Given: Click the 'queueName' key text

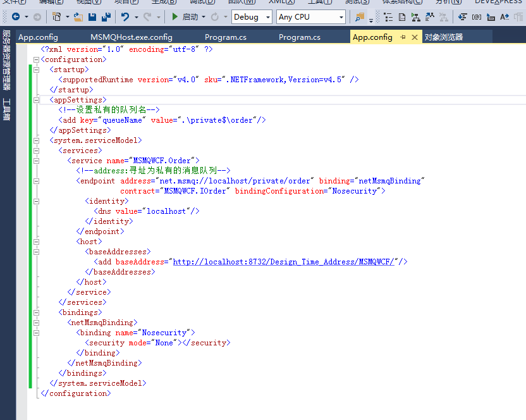Looking at the screenshot, I should tap(122, 120).
